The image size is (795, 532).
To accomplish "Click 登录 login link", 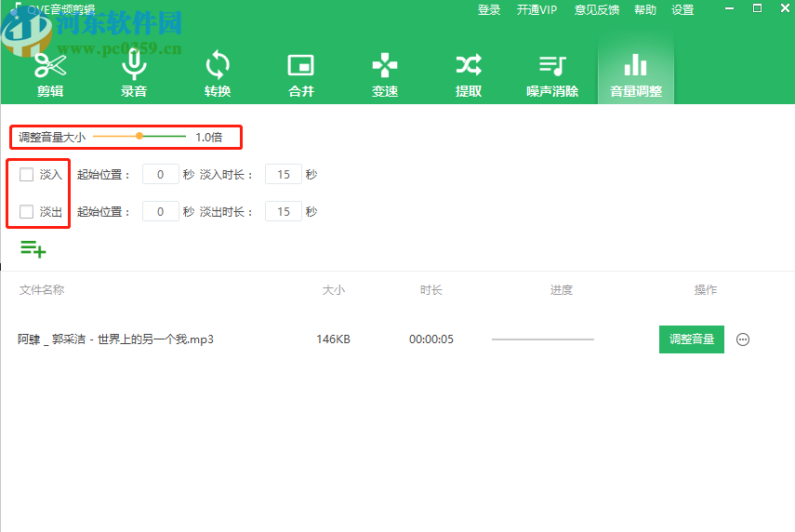I will pos(489,10).
